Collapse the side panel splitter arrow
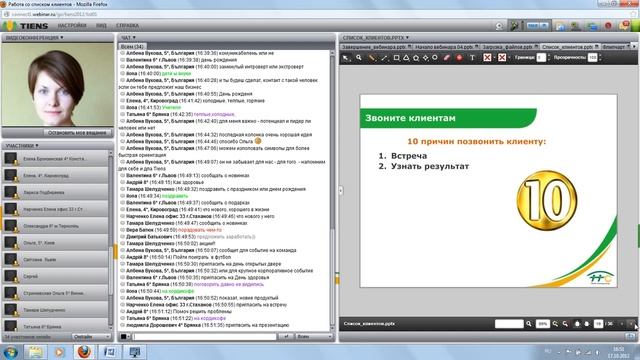 pos(341,191)
